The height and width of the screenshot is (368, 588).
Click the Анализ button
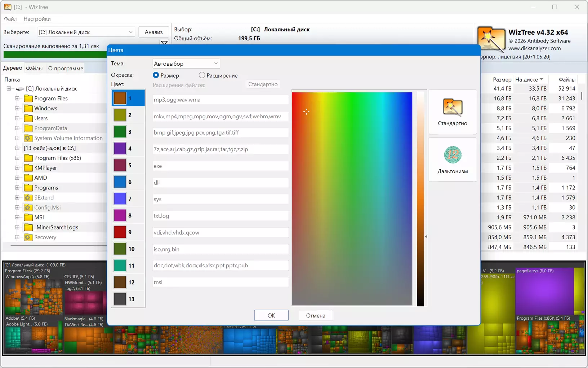click(x=154, y=32)
